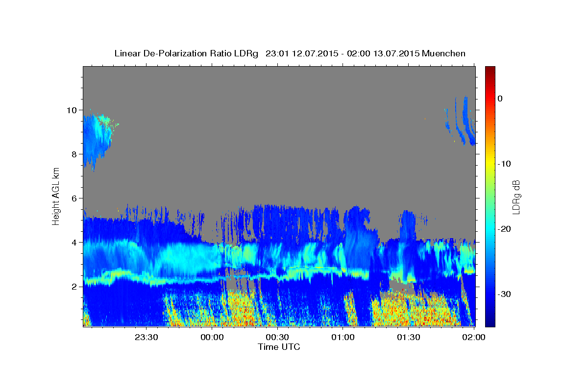Click the colorbar value '-10'
This screenshot has width=588, height=392.
[x=504, y=164]
